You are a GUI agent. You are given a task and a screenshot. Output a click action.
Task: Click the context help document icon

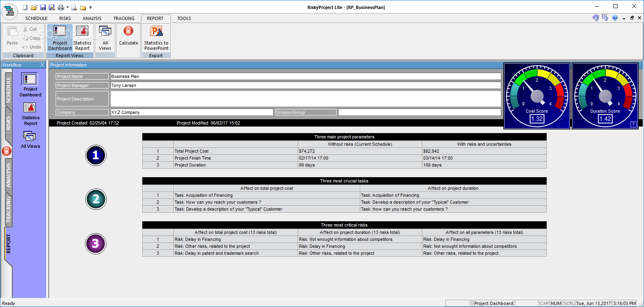605,18
